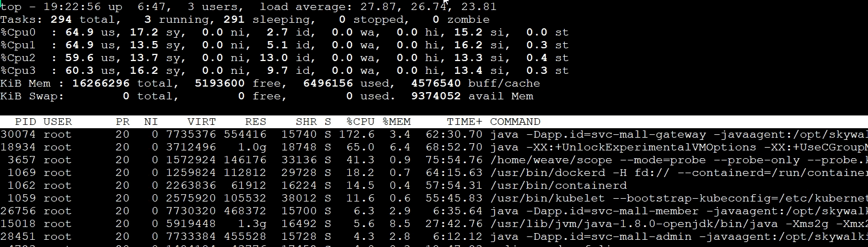Click the RES column header
This screenshot has width=868, height=247.
(x=256, y=122)
